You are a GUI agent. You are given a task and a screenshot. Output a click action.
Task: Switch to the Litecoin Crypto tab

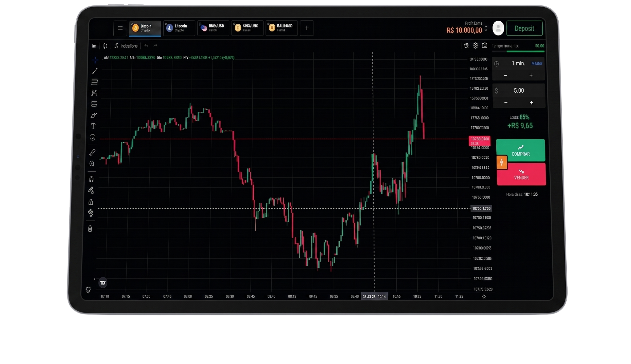pos(179,28)
